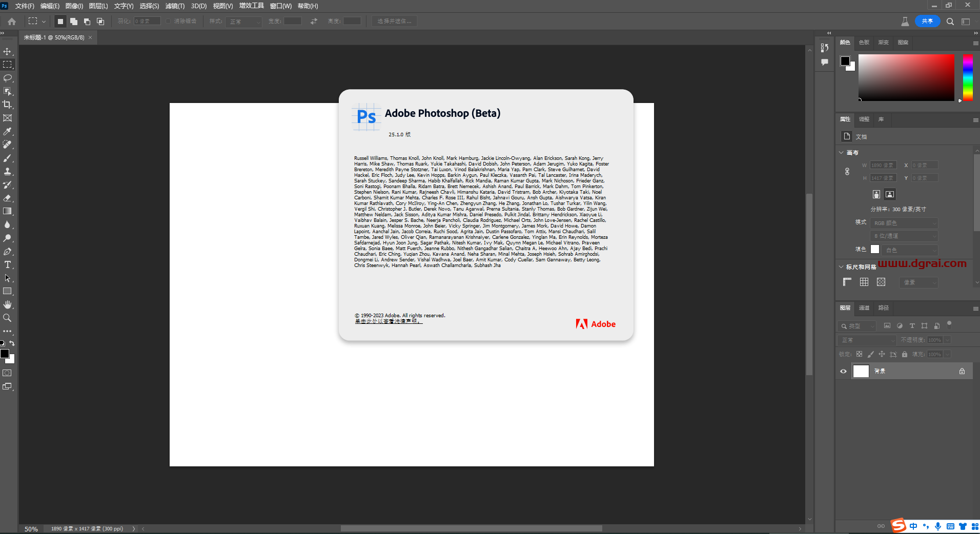Collapse the 画布 canvas section
Image resolution: width=980 pixels, height=534 pixels.
click(x=841, y=153)
